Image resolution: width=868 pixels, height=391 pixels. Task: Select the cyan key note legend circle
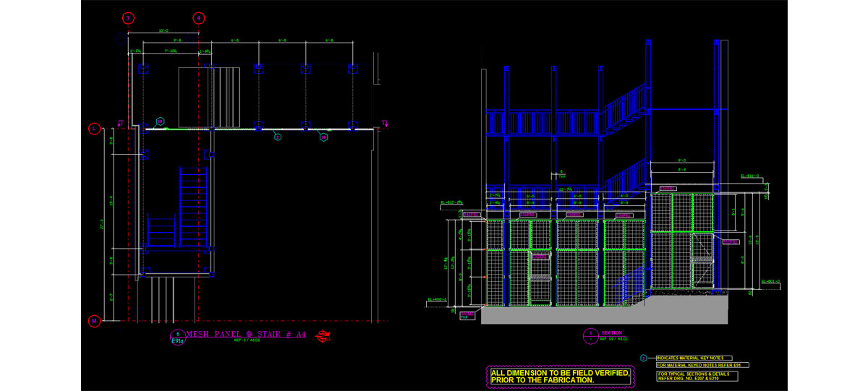click(644, 357)
